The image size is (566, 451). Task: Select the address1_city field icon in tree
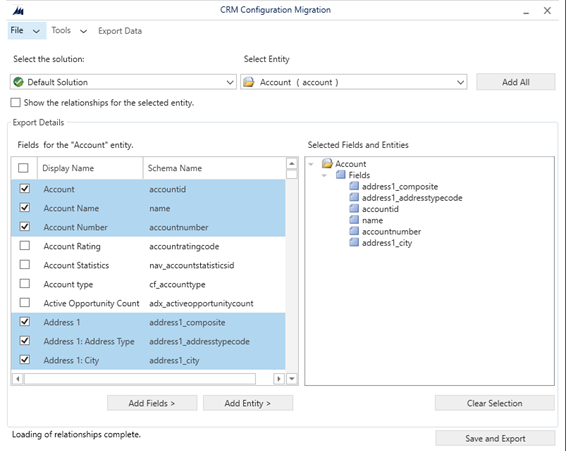354,243
